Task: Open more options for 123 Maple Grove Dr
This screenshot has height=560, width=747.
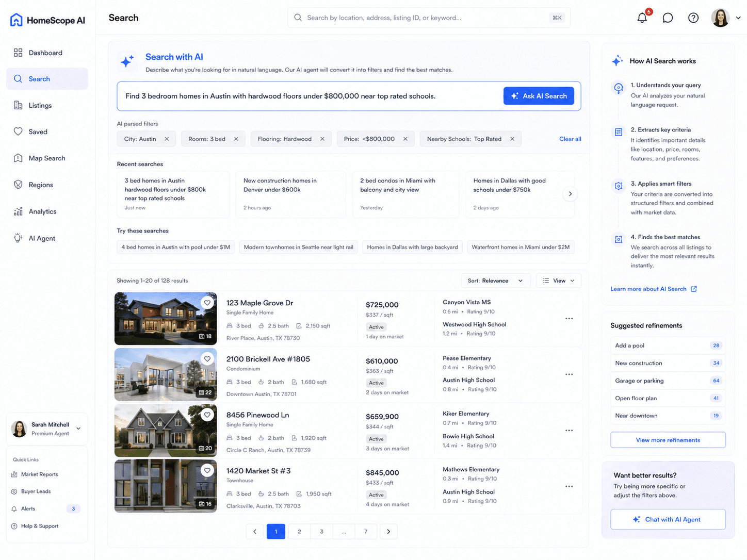Action: coord(569,319)
